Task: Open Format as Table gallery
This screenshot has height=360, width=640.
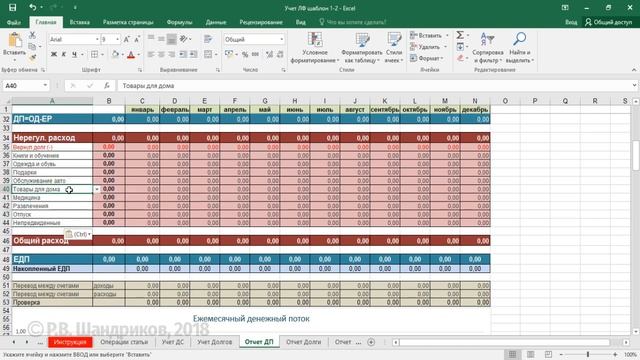Action: point(362,48)
